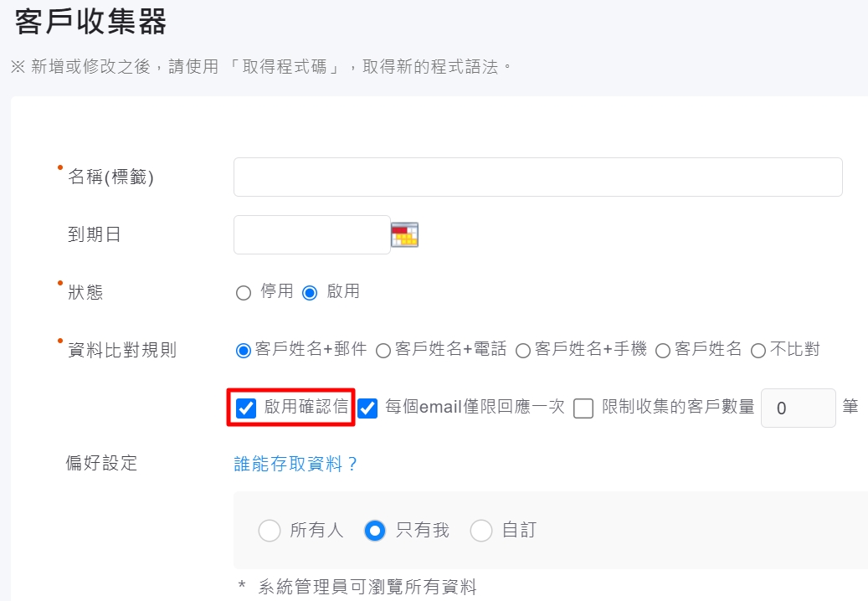Click the 偏好設定 label
This screenshot has height=601, width=868.
click(x=101, y=463)
